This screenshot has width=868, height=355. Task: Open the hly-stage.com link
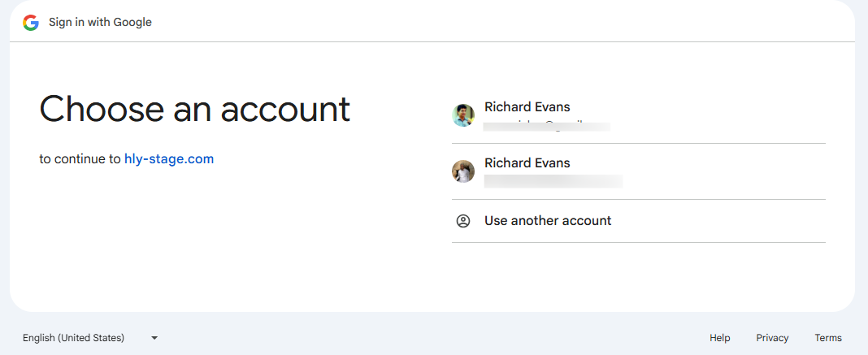(169, 159)
